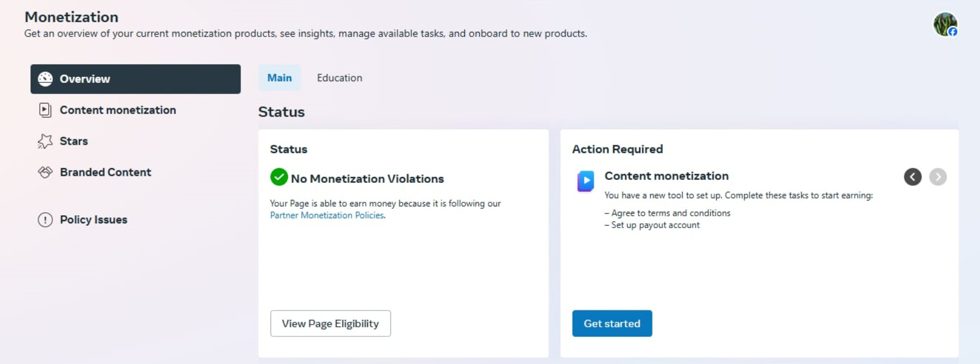
Task: Select Policy Issues label in sidebar
Action: tap(93, 220)
